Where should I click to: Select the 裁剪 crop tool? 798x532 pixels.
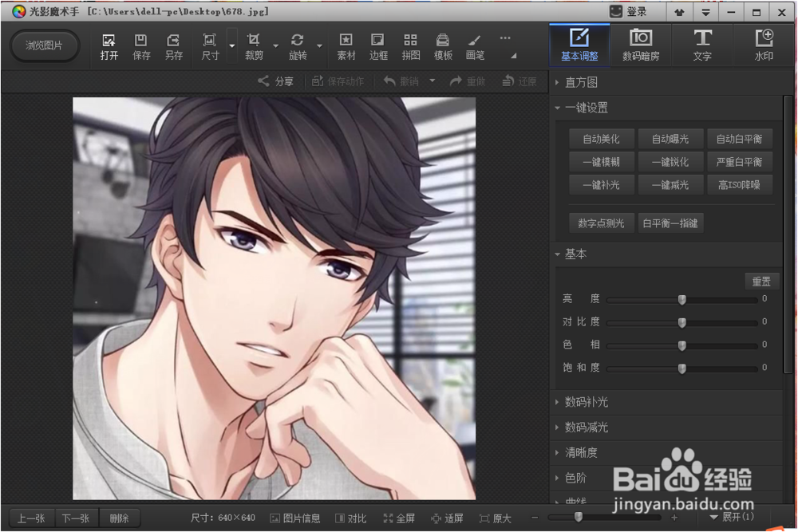(254, 47)
